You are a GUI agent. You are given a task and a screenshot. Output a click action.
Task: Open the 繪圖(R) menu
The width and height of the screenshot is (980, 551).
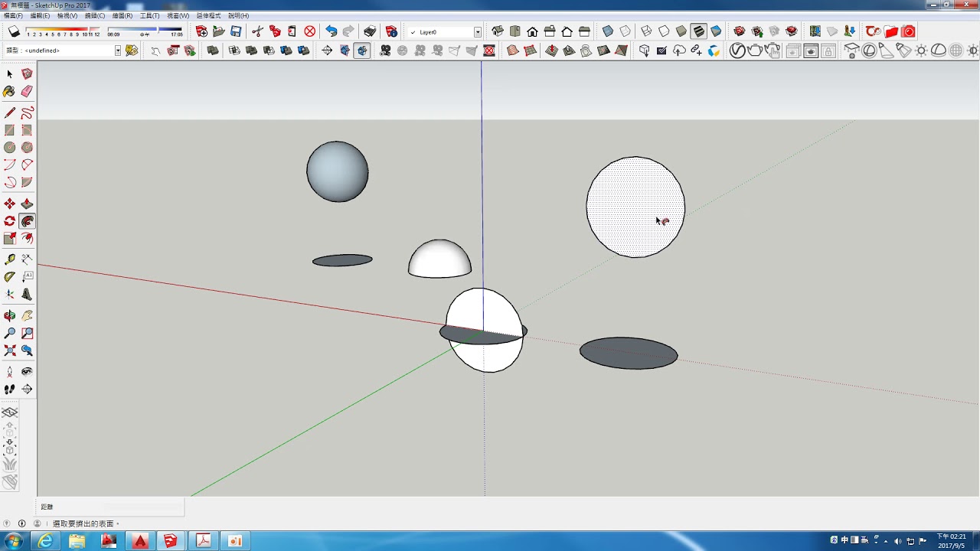pos(122,15)
